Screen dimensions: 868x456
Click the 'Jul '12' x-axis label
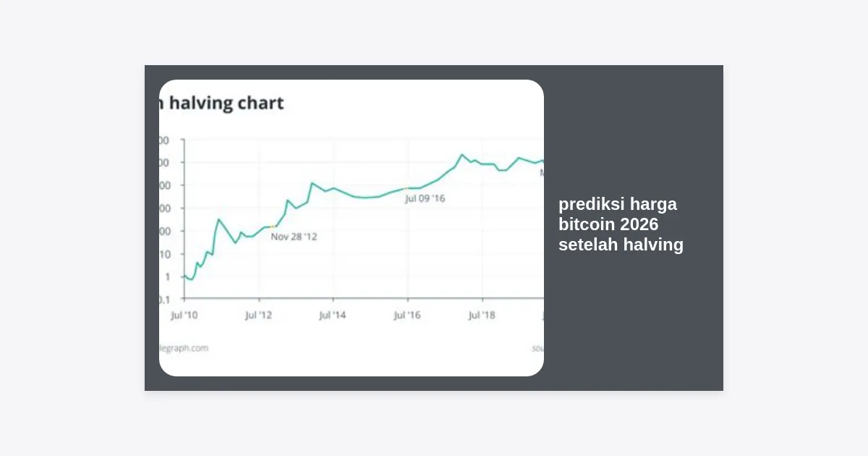click(x=259, y=316)
